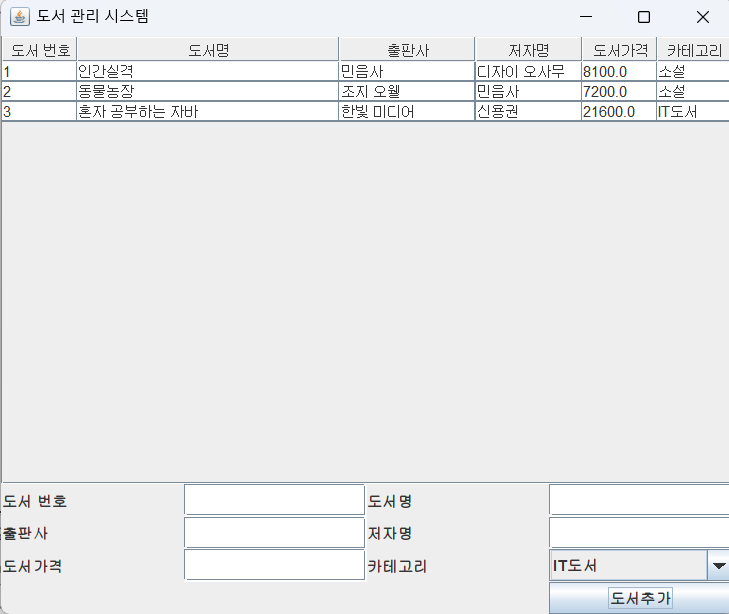The image size is (729, 614).
Task: Click the 도서가격 column header
Action: click(619, 50)
